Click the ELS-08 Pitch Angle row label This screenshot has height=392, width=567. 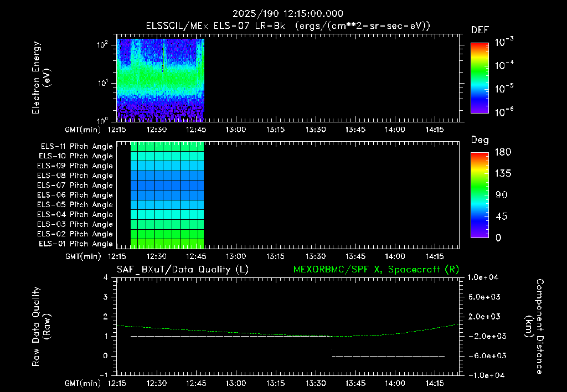click(75, 176)
